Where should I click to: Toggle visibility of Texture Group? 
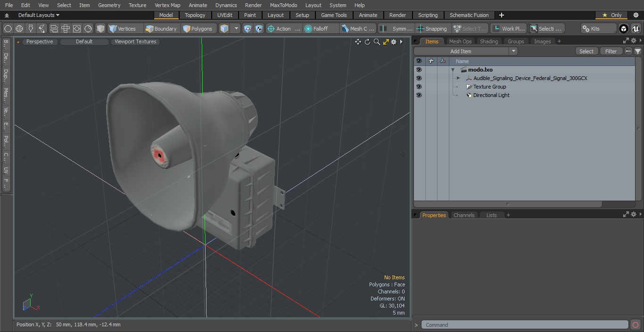[419, 87]
